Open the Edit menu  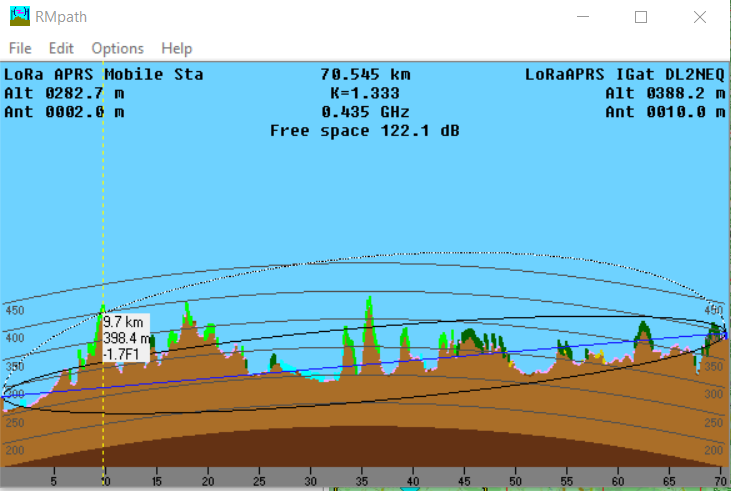pos(61,48)
